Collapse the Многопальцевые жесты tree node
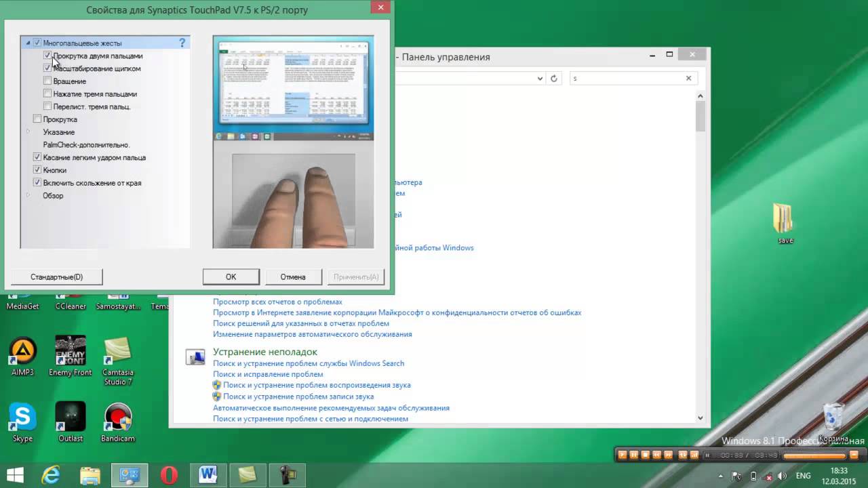 point(28,43)
